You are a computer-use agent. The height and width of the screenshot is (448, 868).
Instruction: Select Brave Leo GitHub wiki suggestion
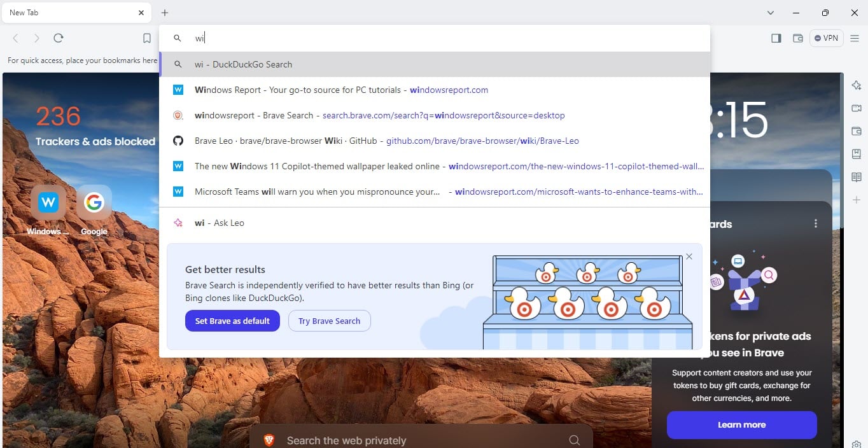pyautogui.click(x=435, y=141)
